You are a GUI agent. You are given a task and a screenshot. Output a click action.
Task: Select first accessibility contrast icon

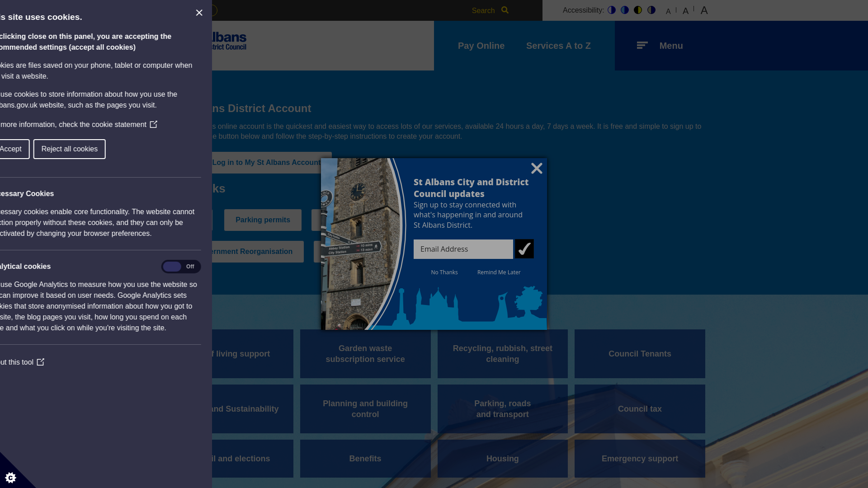[x=612, y=10]
